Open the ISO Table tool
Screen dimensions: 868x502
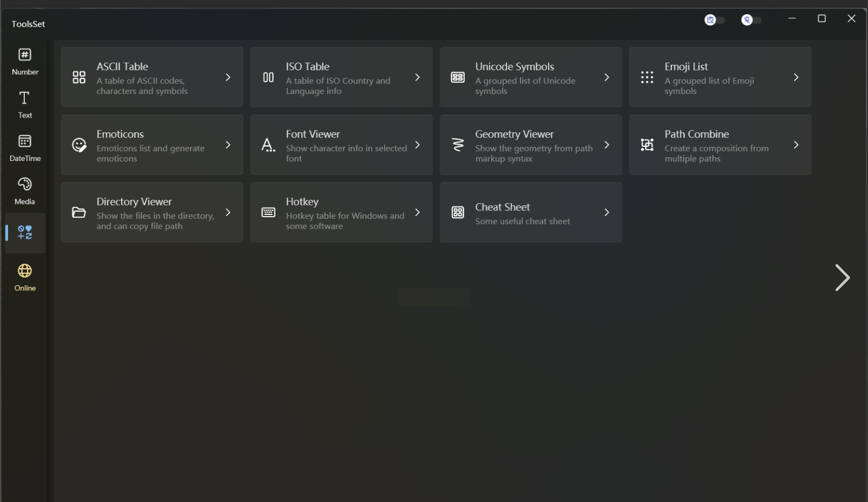(x=341, y=78)
